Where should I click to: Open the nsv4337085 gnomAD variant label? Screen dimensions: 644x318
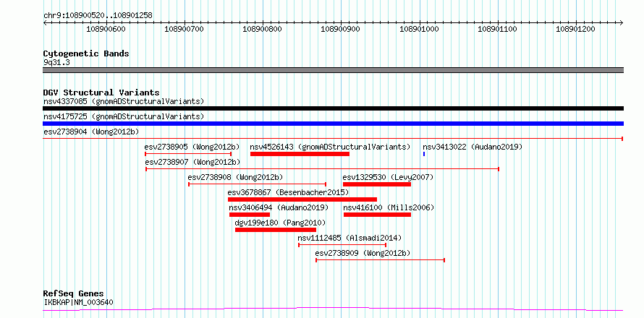(124, 101)
